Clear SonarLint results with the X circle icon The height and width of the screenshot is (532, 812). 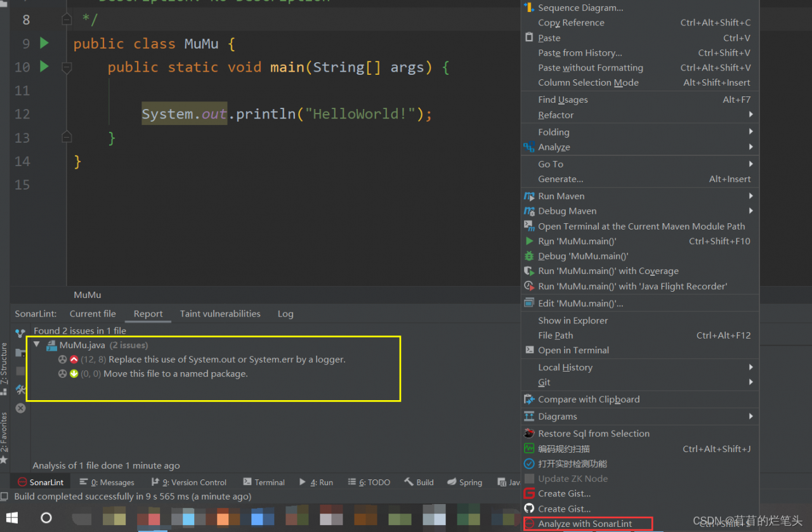click(x=20, y=408)
